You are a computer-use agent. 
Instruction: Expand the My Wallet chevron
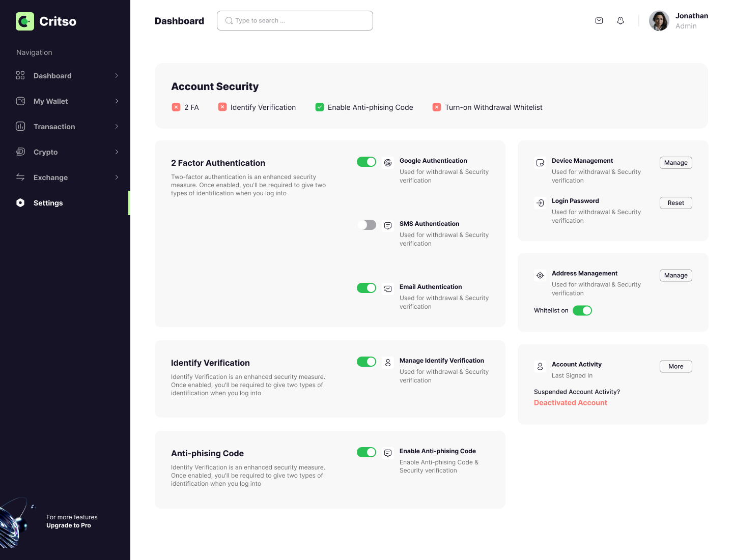click(x=117, y=101)
